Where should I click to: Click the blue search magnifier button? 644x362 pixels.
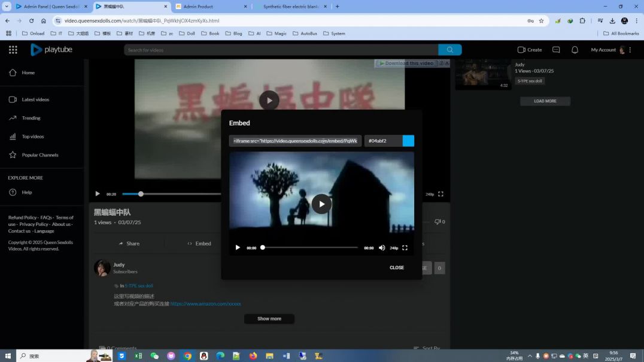click(x=449, y=50)
